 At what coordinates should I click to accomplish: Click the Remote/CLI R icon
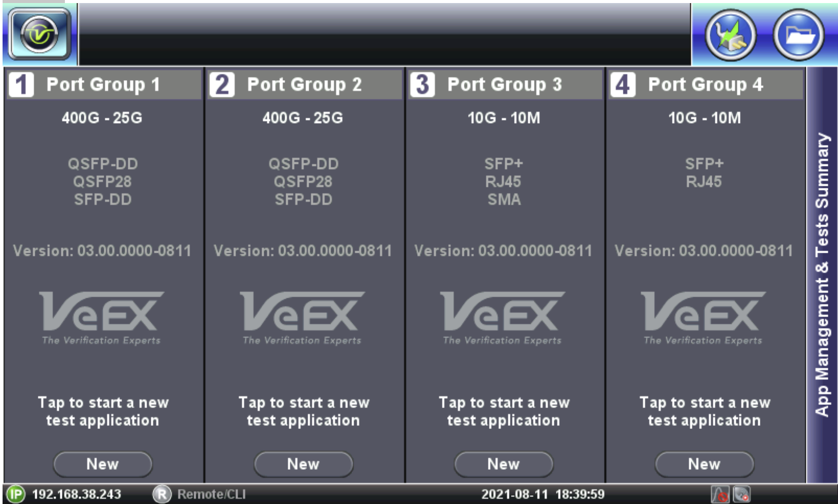point(161,494)
